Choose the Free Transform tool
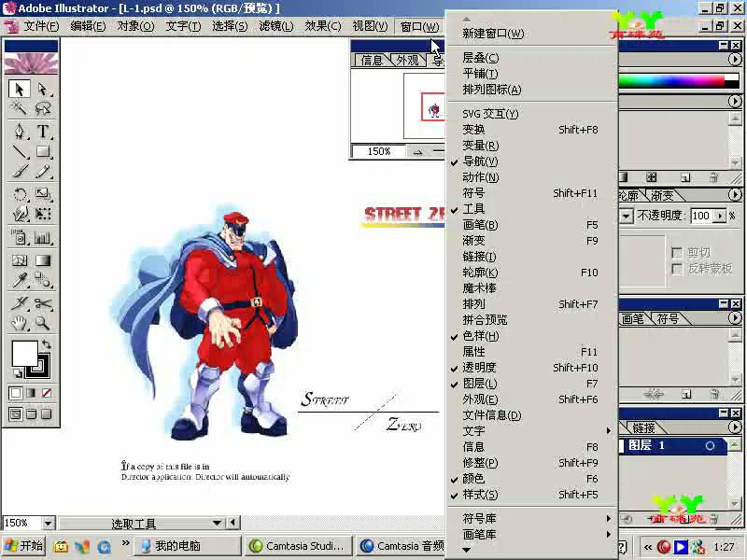 click(x=43, y=214)
